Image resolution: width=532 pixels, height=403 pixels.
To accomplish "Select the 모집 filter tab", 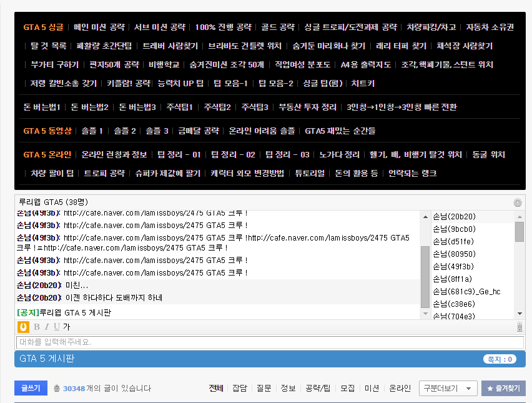I will coord(347,389).
